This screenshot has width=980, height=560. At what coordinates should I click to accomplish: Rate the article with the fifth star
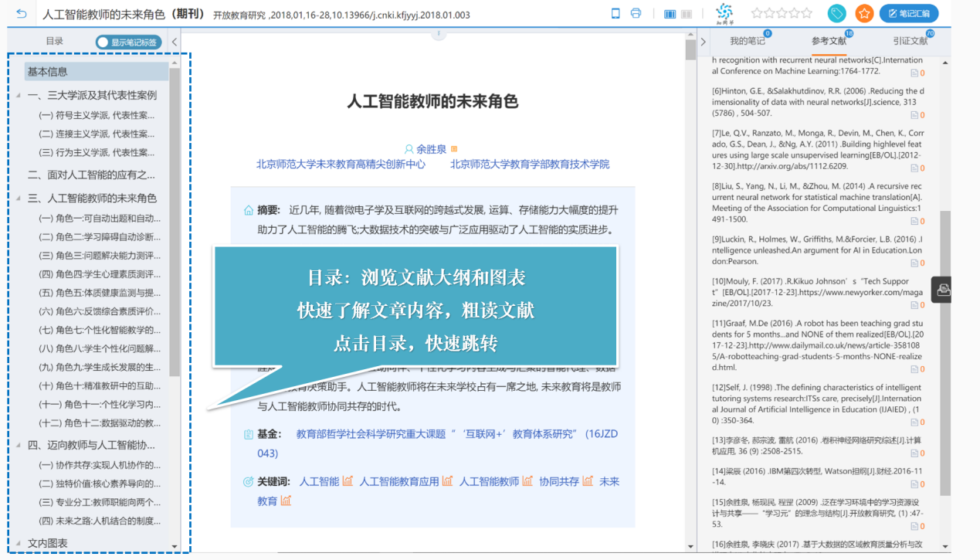click(807, 13)
